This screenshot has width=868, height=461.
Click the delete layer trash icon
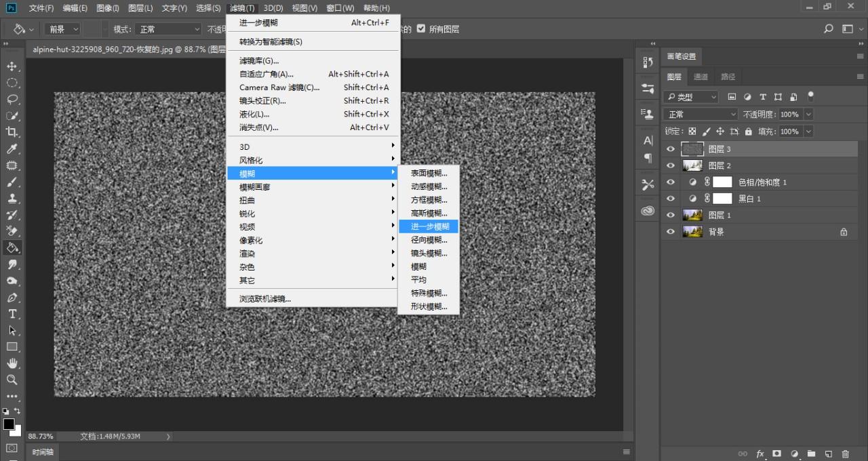[845, 454]
